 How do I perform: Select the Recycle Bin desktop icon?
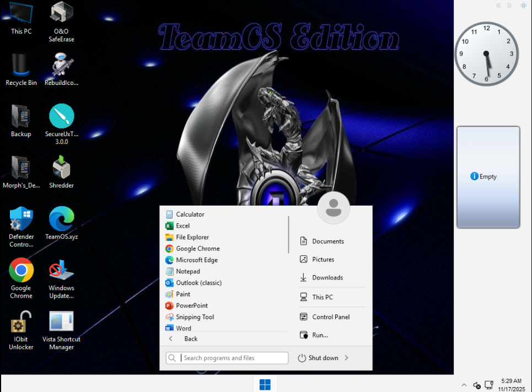click(x=21, y=69)
